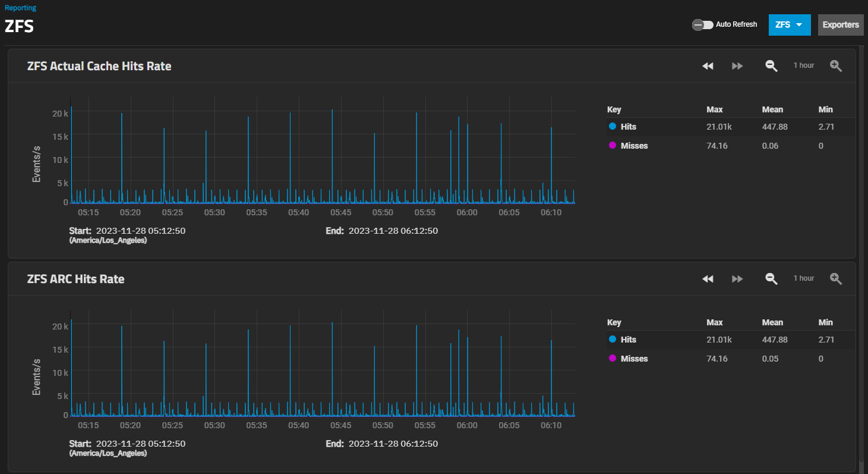Screen dimensions: 868x474
Task: Zoom out the ZFS Actual Cache Hits Rate chart
Action: (771, 66)
